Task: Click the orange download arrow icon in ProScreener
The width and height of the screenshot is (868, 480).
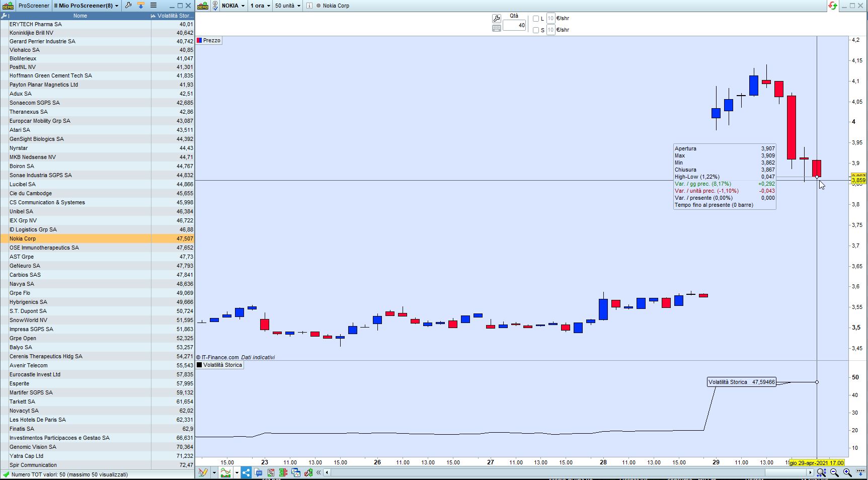Action: click(140, 6)
